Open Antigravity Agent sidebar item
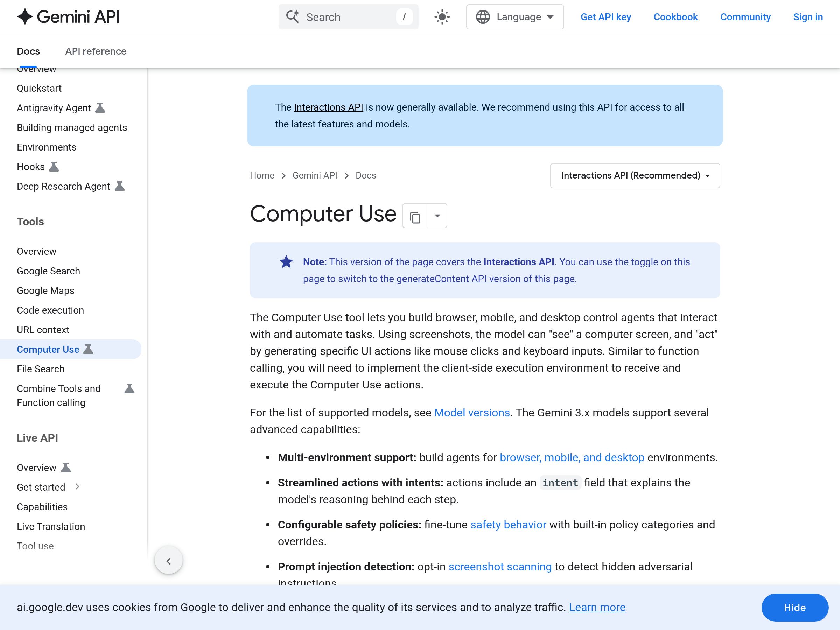The height and width of the screenshot is (630, 840). click(54, 108)
